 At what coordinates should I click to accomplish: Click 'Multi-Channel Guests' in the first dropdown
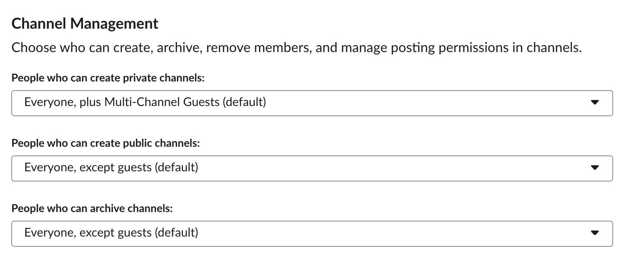click(162, 102)
